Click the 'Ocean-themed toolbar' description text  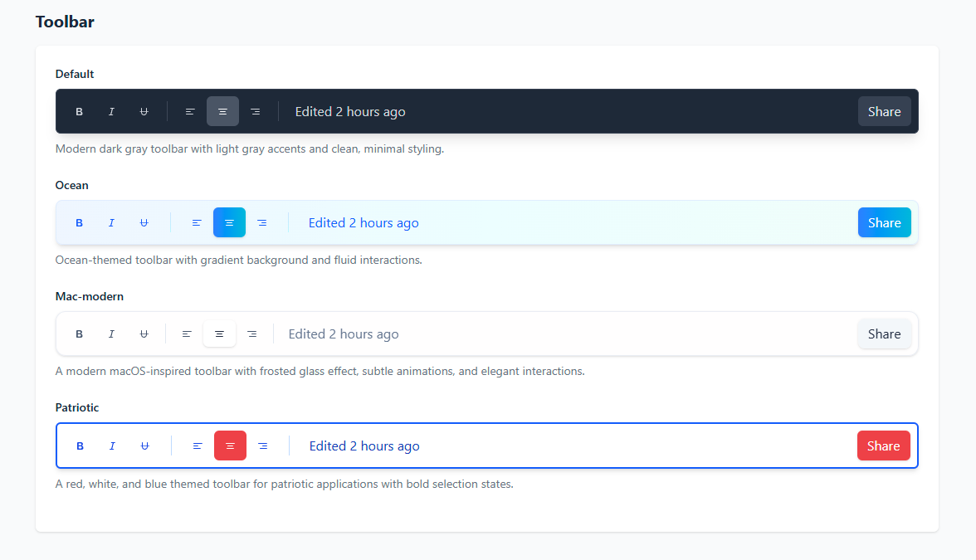[x=238, y=261]
